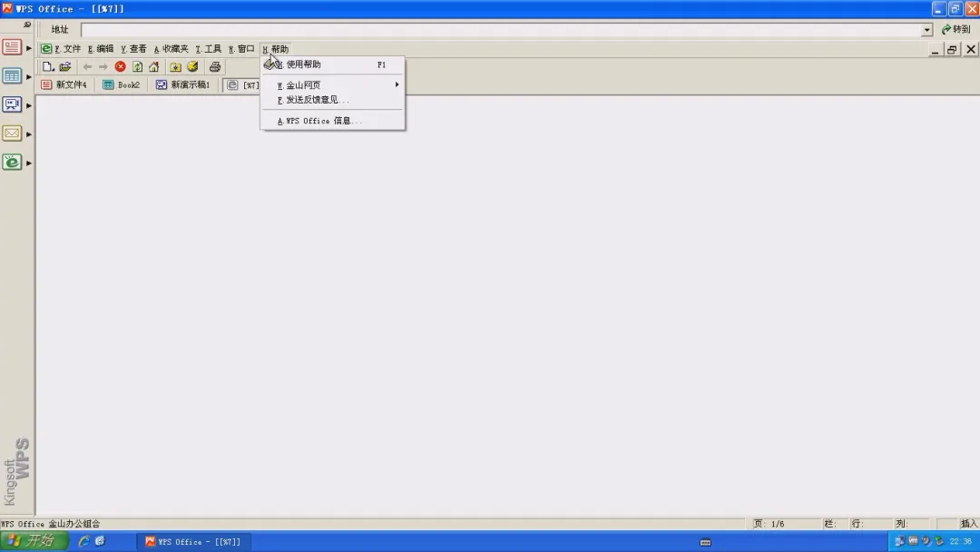Click the red Stop loading icon

[x=120, y=67]
